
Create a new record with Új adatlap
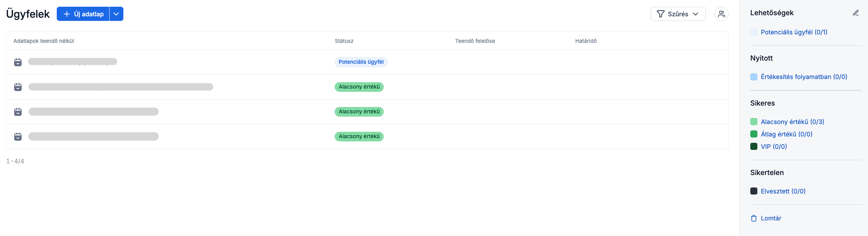(x=83, y=14)
